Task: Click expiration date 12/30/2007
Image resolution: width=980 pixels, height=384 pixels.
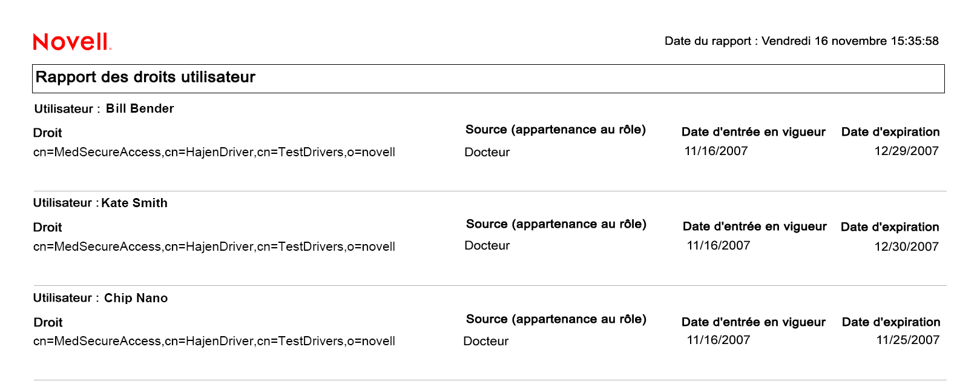Action: (906, 247)
